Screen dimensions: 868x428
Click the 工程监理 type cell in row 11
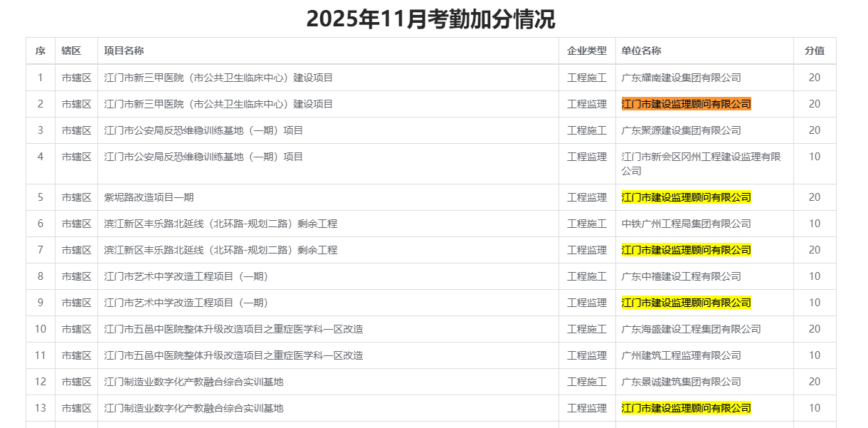point(586,355)
